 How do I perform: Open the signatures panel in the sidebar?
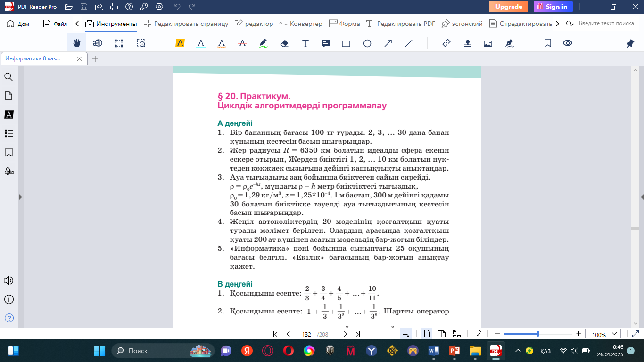point(8,171)
